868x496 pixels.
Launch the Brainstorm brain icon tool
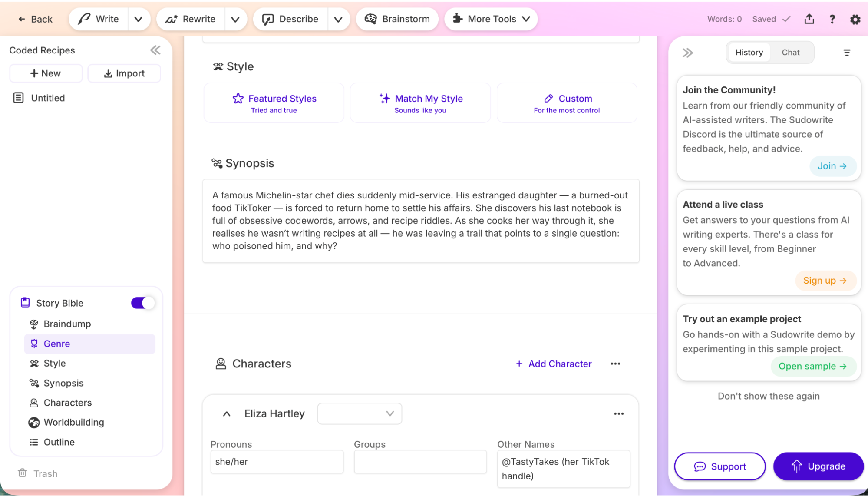coord(396,19)
